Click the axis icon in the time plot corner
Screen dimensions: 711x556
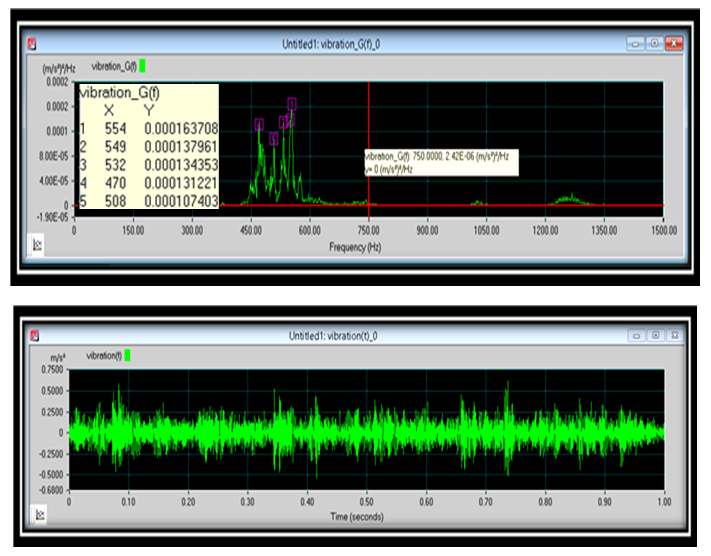pos(38,514)
